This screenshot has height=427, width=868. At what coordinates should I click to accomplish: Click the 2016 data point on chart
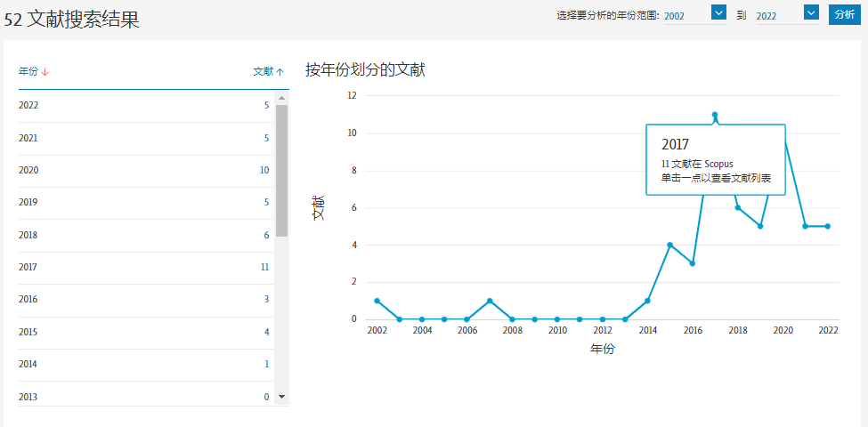pyautogui.click(x=692, y=263)
